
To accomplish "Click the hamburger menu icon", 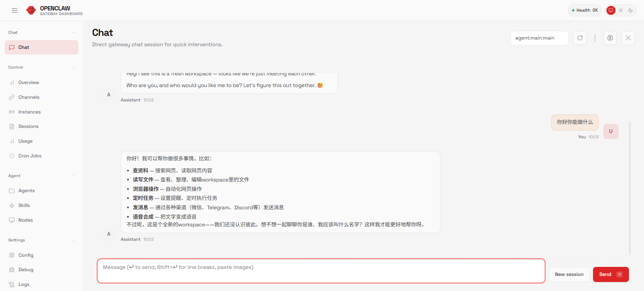I will 14,10.
